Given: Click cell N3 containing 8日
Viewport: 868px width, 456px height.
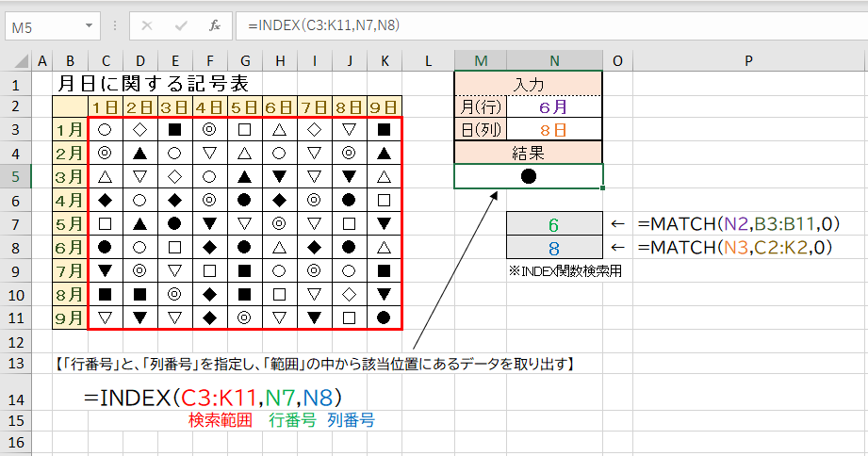Looking at the screenshot, I should click(555, 130).
